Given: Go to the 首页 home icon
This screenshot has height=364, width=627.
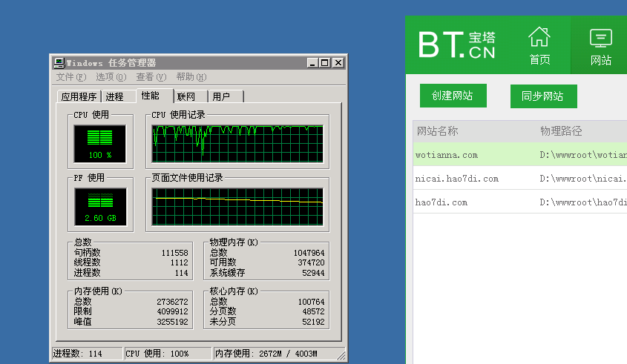Looking at the screenshot, I should [x=539, y=45].
